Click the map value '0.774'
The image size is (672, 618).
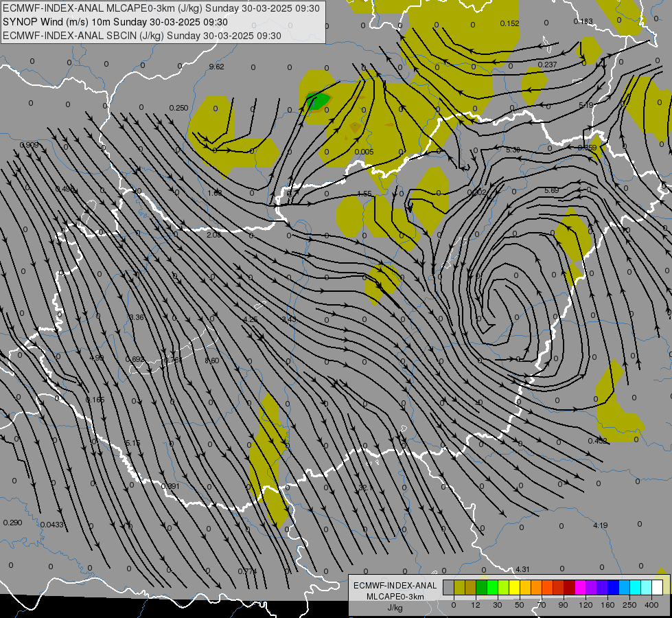click(247, 571)
